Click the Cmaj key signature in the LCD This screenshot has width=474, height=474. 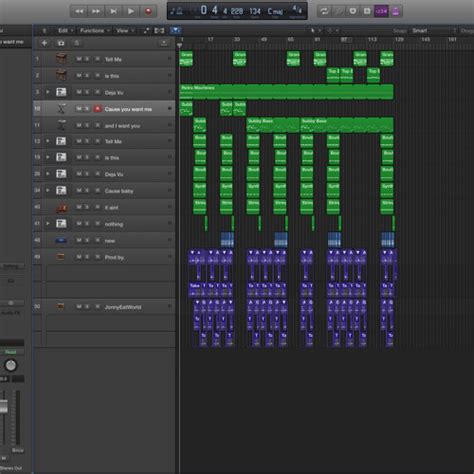pyautogui.click(x=275, y=11)
